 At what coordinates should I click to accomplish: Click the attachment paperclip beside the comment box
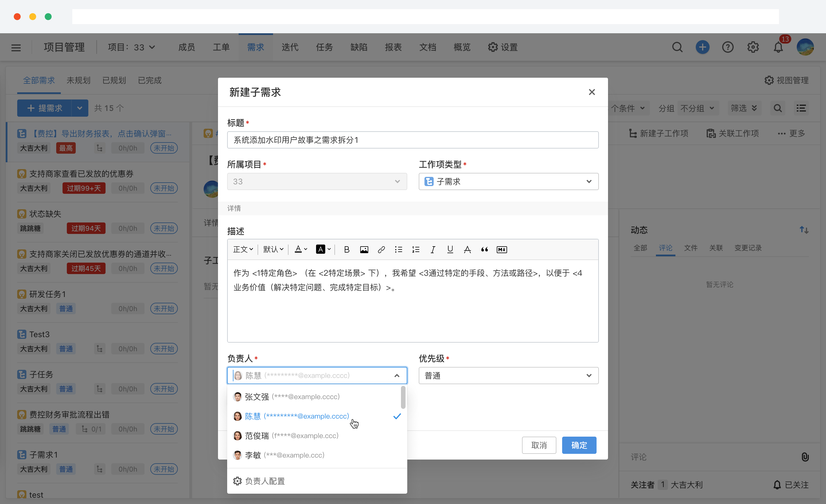pyautogui.click(x=806, y=457)
